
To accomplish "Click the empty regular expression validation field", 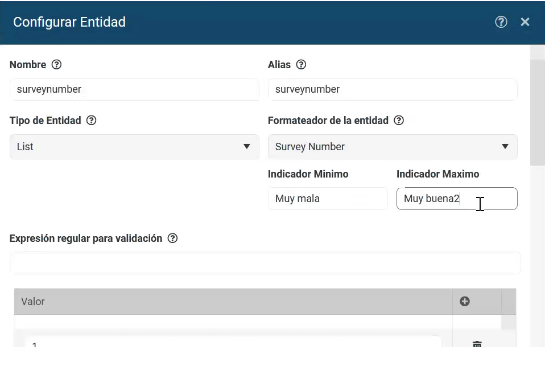I will pyautogui.click(x=265, y=262).
